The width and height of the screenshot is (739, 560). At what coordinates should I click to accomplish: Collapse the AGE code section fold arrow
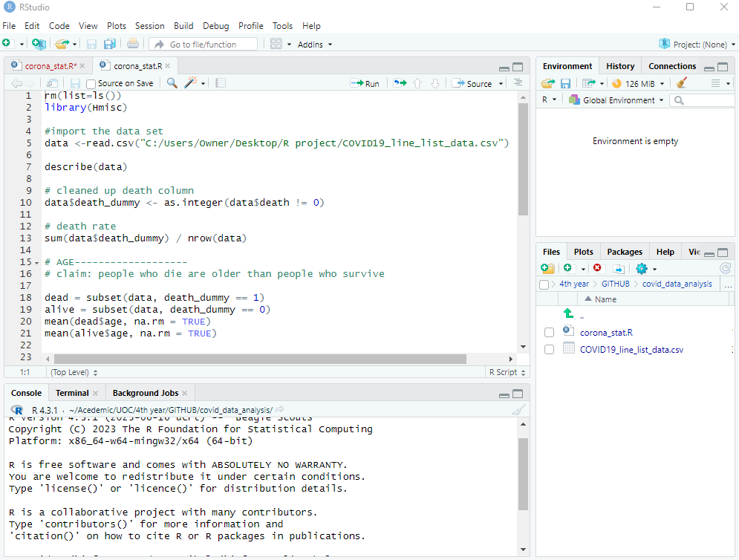36,263
